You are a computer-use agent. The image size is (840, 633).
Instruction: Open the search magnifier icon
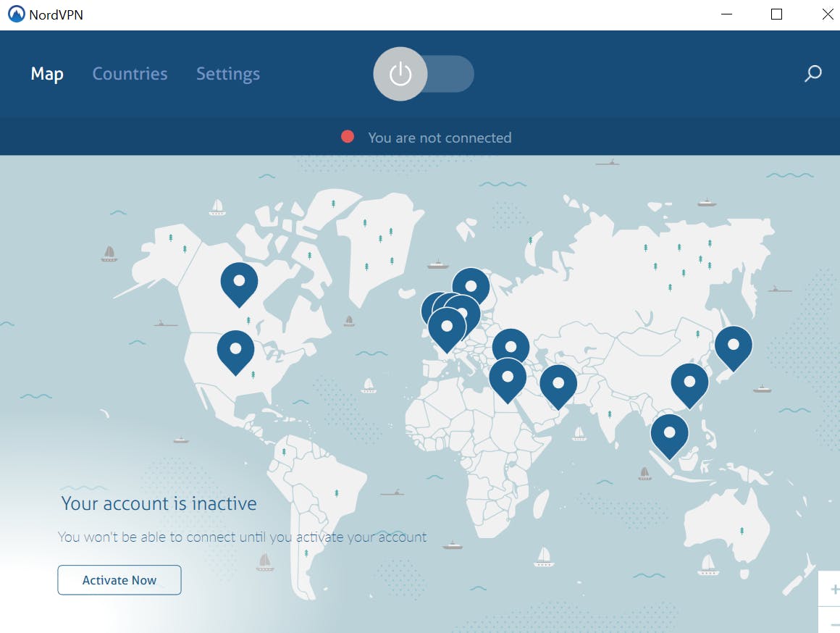812,73
